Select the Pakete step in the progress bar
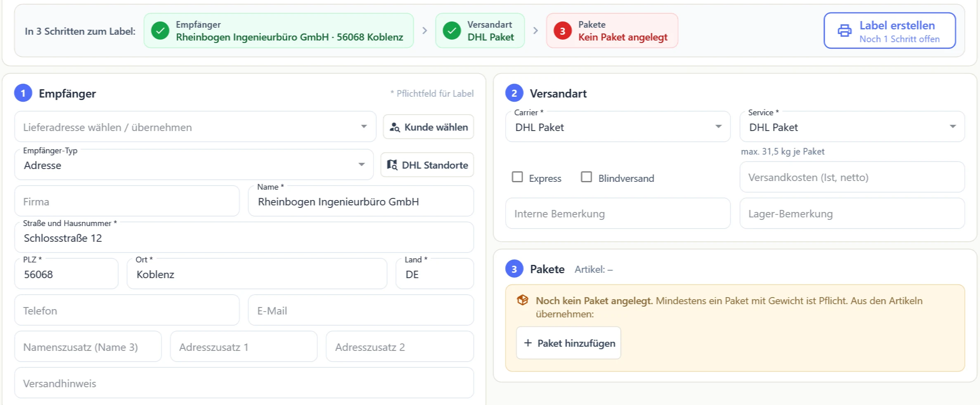Image resolution: width=980 pixels, height=405 pixels. pos(612,31)
